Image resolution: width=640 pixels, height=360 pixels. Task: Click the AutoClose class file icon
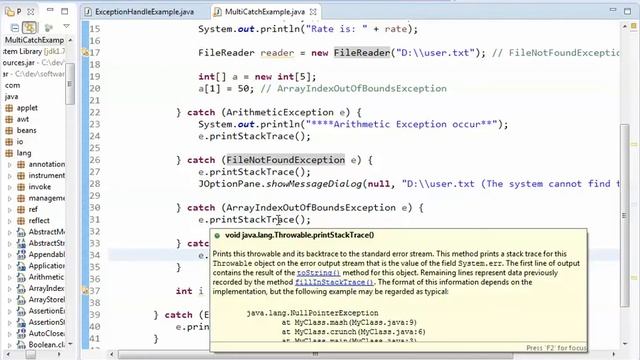point(21,334)
